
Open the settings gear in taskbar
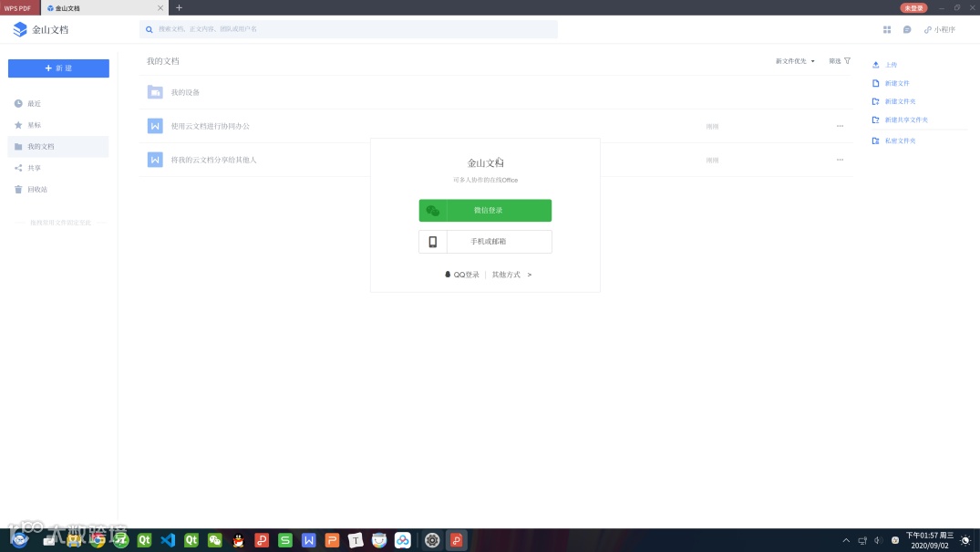432,540
